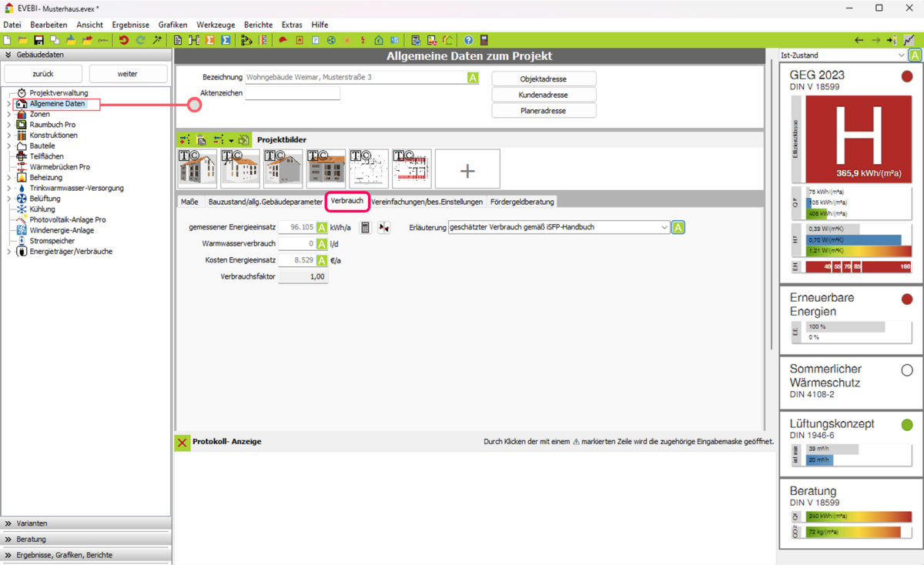Click the blue help question mark icon
The height and width of the screenshot is (565, 924).
[468, 40]
